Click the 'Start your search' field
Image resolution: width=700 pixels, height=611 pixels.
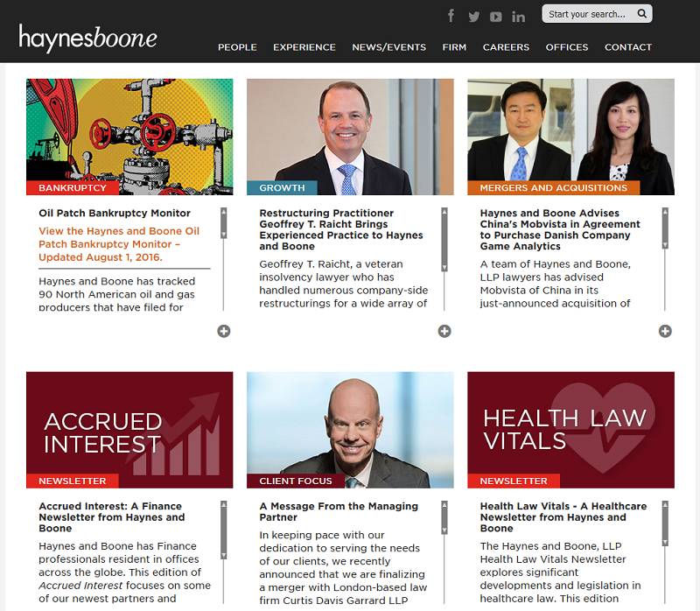[590, 14]
